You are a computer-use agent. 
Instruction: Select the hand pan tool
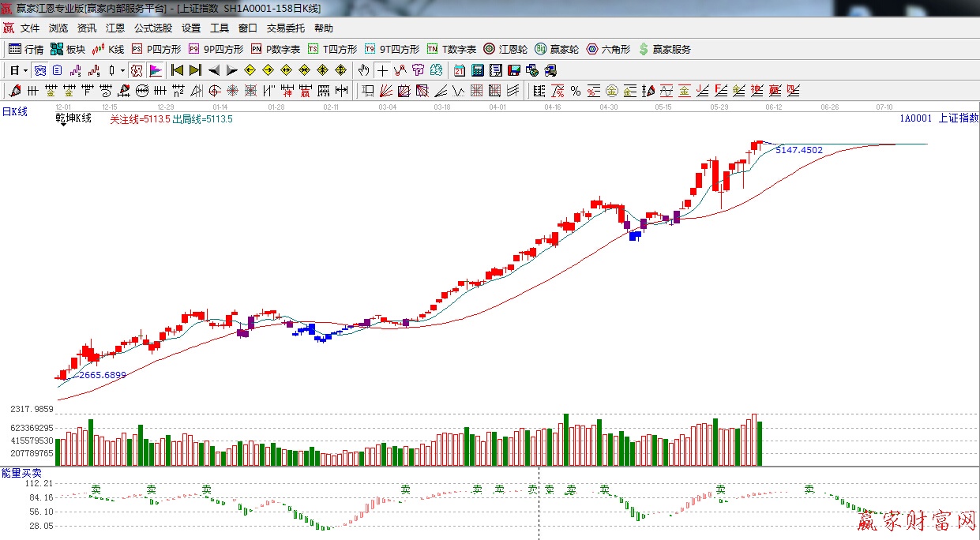(363, 70)
